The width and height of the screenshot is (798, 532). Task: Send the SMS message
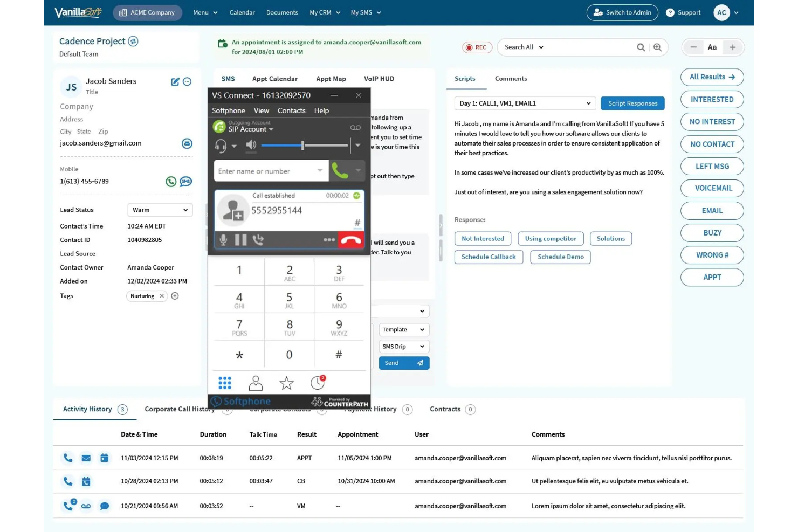click(x=404, y=363)
